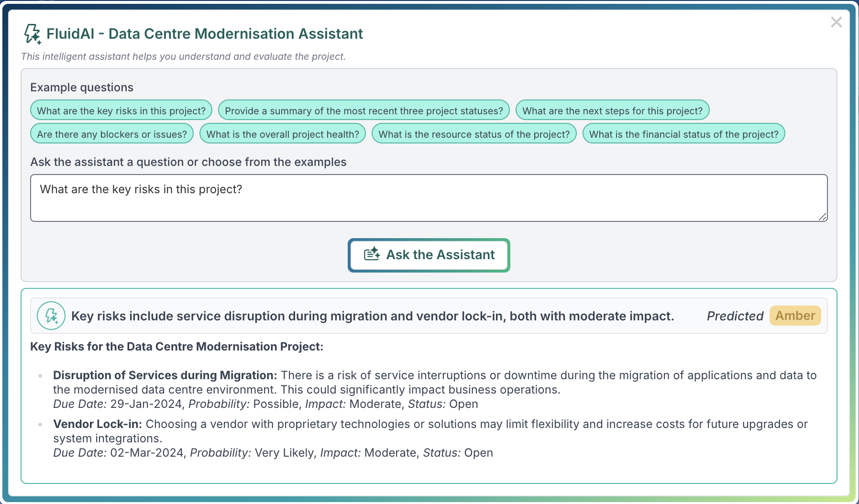Choose 'What is the overall project health?' example
This screenshot has width=859, height=504.
point(283,134)
